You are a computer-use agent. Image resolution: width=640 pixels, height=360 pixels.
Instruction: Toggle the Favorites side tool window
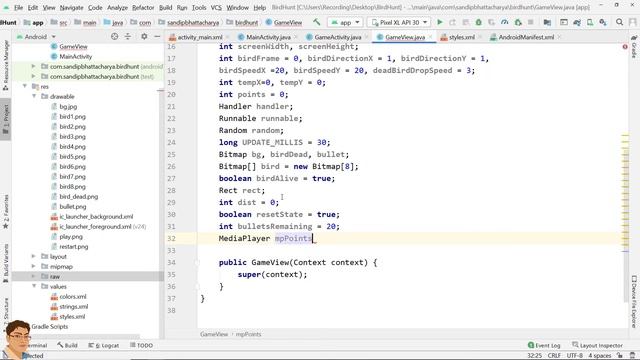(x=6, y=211)
